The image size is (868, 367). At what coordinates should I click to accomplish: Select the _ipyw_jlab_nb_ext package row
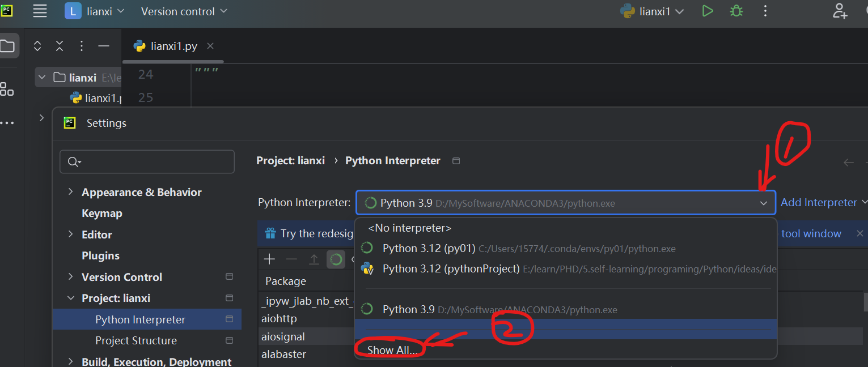click(307, 301)
